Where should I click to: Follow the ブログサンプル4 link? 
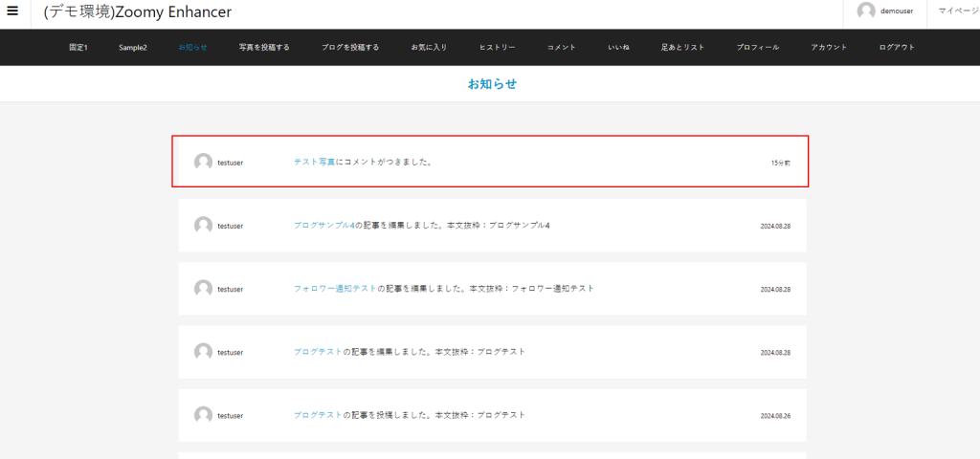323,226
